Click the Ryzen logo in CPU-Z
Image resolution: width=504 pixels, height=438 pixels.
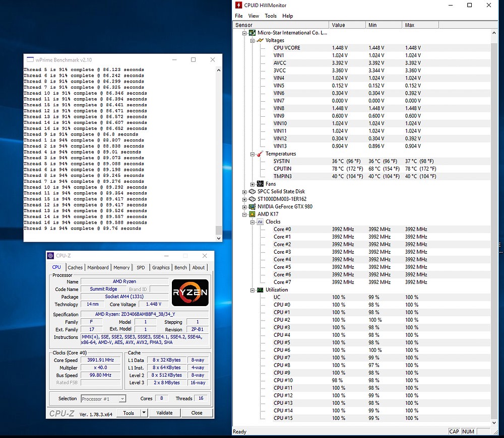pos(190,292)
